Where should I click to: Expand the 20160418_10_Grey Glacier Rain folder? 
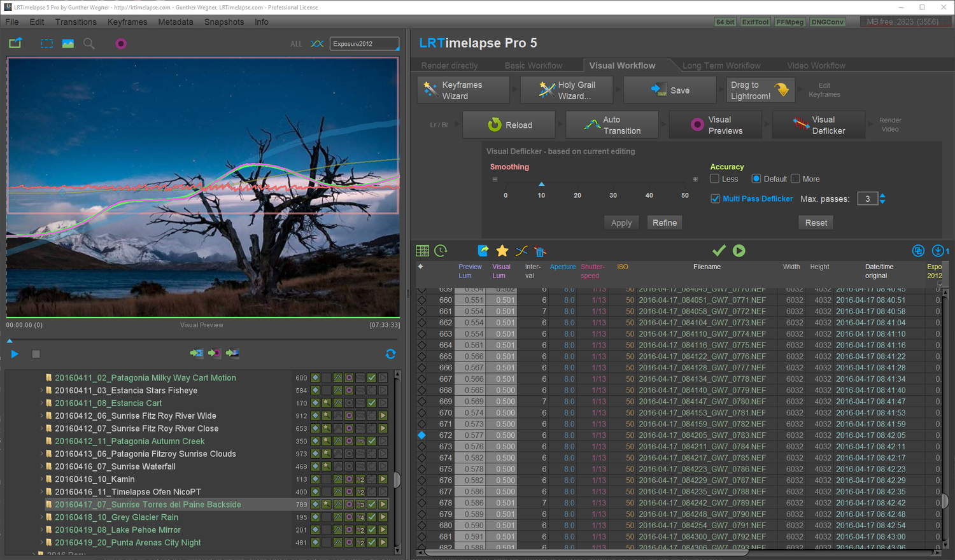(41, 517)
